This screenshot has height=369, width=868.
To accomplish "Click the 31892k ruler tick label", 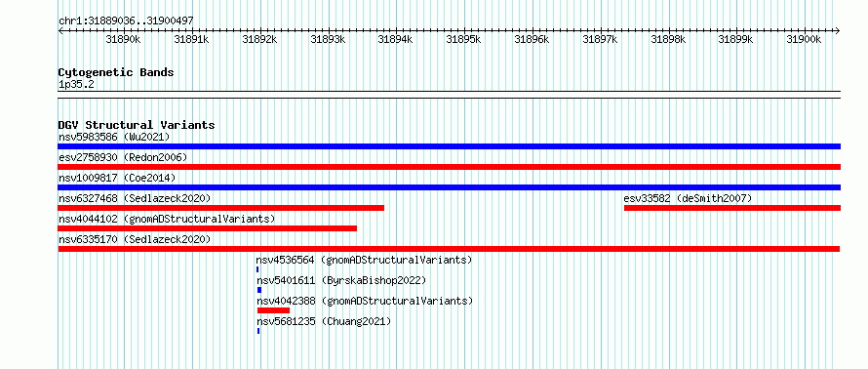I will [x=259, y=39].
